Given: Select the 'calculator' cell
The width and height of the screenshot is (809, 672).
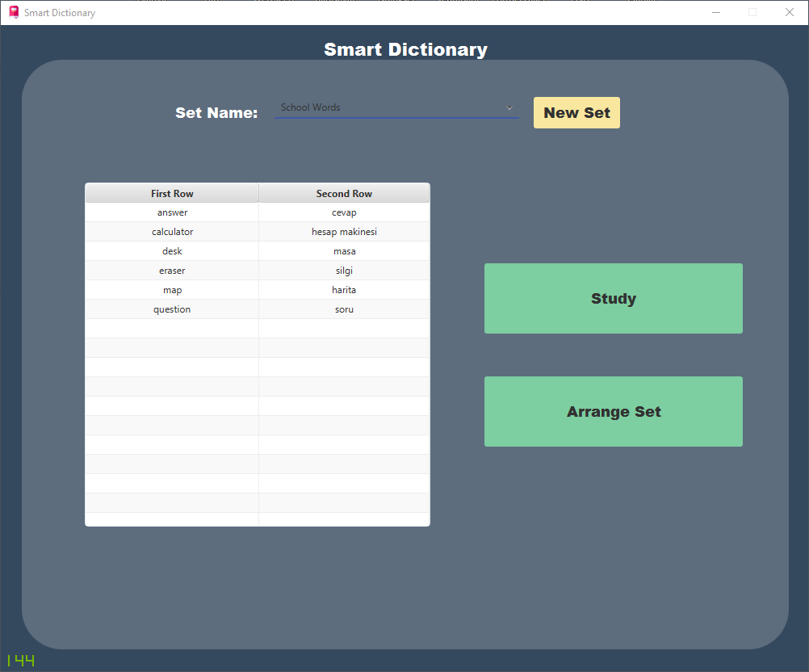Looking at the screenshot, I should (172, 232).
